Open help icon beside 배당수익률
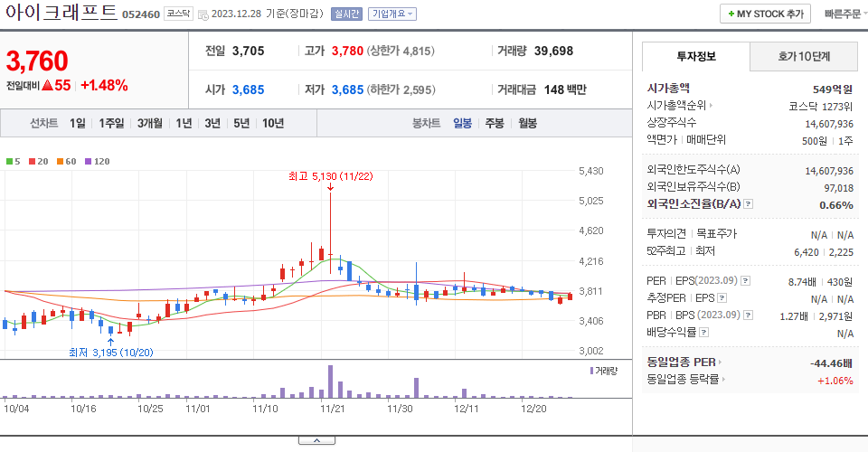 (x=703, y=333)
